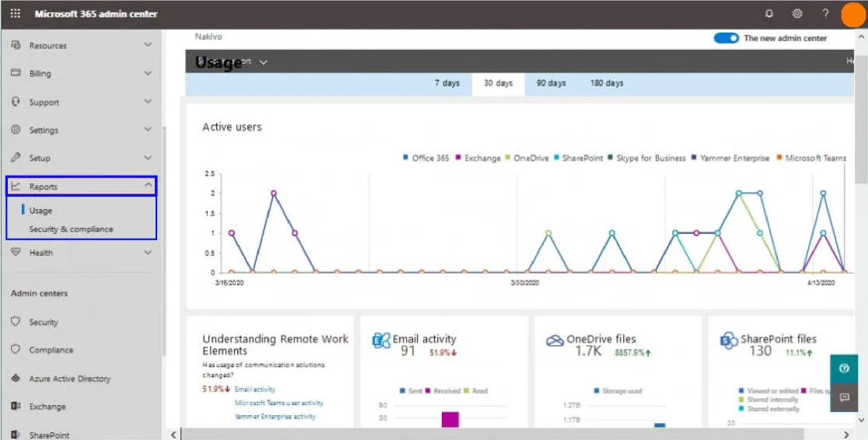Open Yammer Enterprise activity link
The height and width of the screenshot is (440, 868).
pyautogui.click(x=275, y=416)
